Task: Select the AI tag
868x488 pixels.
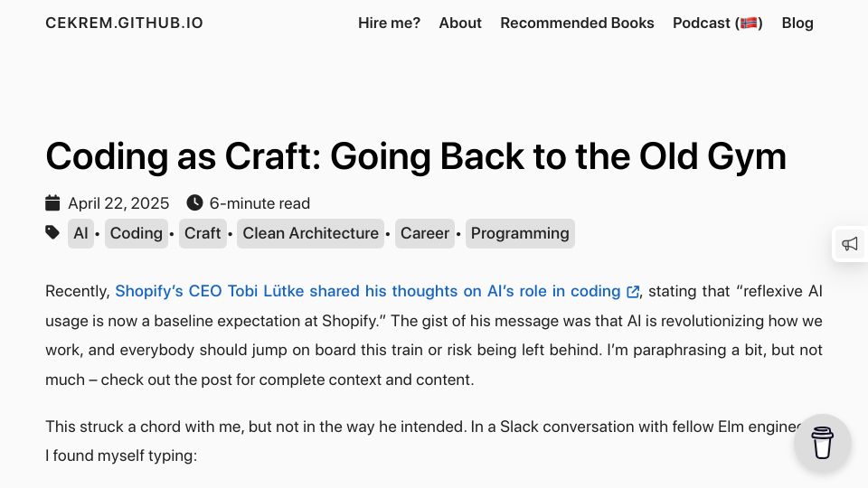Action: pyautogui.click(x=80, y=233)
